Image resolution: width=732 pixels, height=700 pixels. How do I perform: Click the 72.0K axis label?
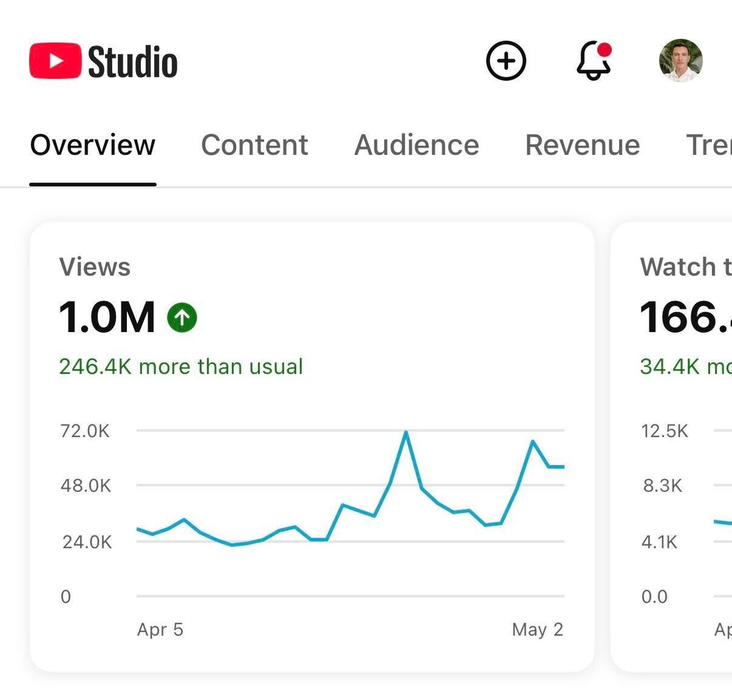coord(85,431)
